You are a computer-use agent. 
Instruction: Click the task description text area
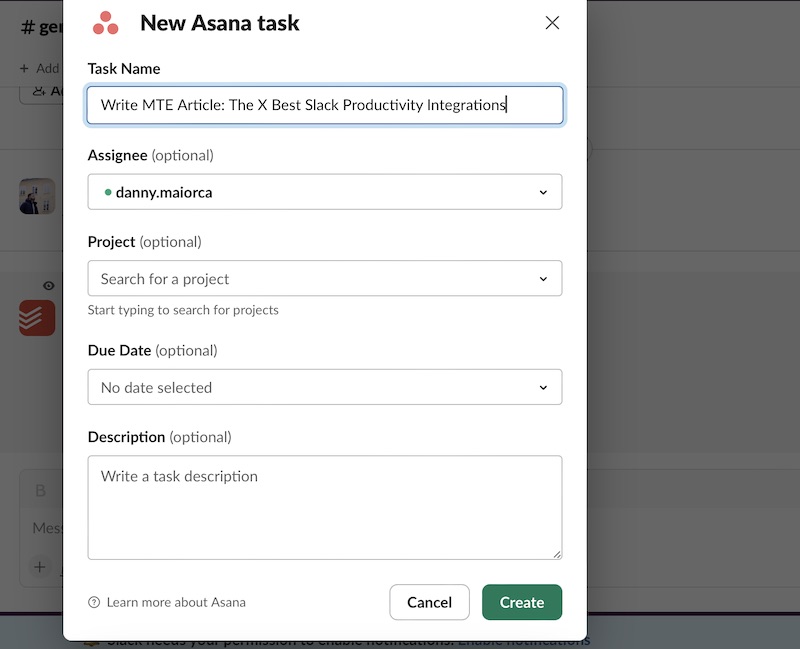point(325,507)
